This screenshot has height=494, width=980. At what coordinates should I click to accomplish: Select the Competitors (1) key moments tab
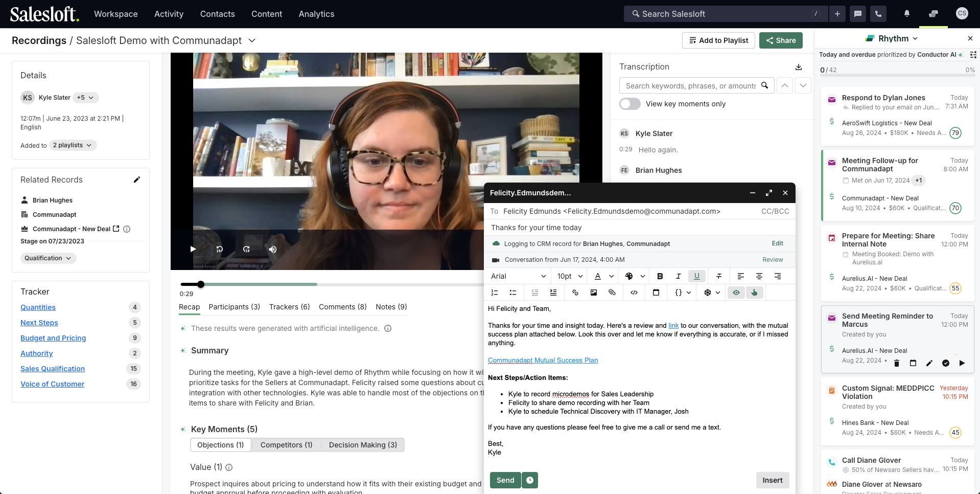point(286,445)
